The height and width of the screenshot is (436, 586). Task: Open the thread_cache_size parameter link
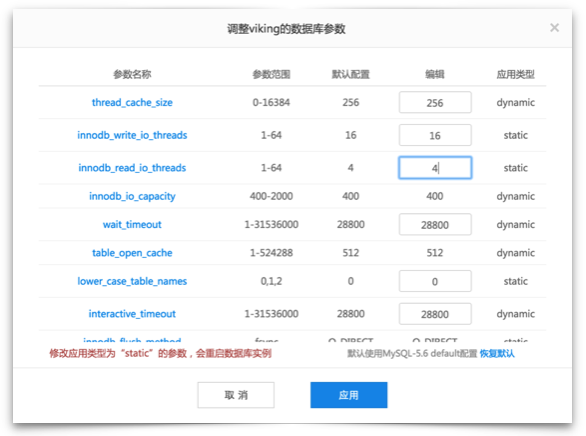point(132,102)
